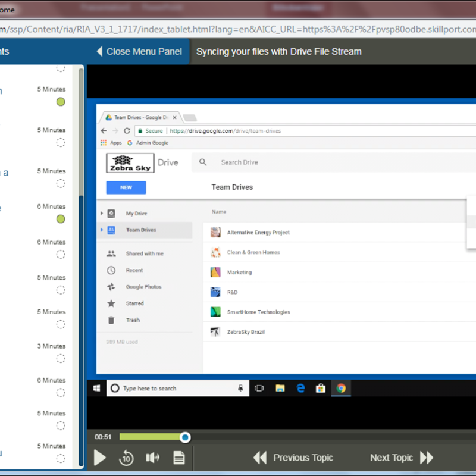Click the Marketing drive thumbnail icon
The height and width of the screenshot is (476, 476).
click(215, 273)
